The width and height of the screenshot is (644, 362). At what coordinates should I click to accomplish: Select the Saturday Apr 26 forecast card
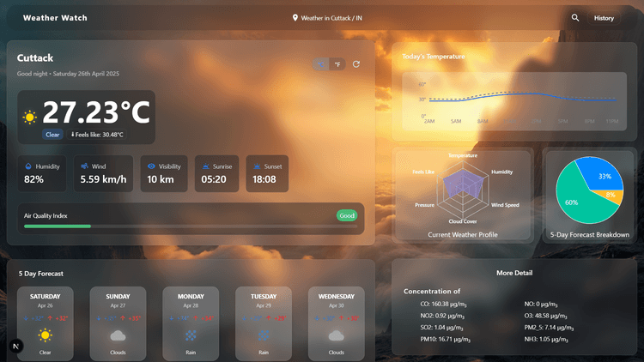tap(45, 323)
